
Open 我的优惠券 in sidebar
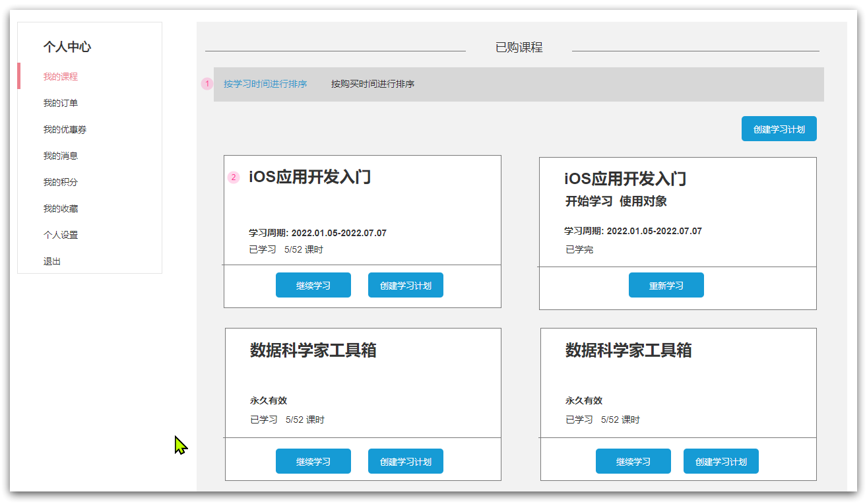65,129
